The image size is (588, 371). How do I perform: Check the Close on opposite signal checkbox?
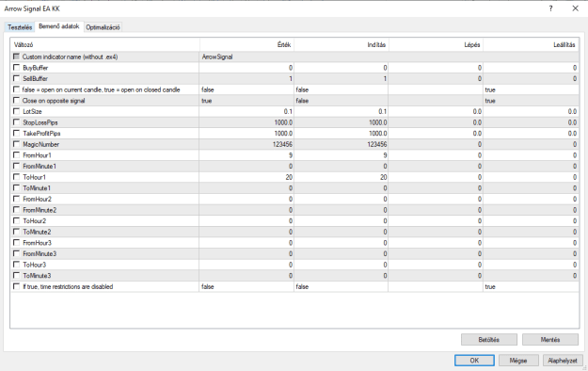tap(16, 100)
